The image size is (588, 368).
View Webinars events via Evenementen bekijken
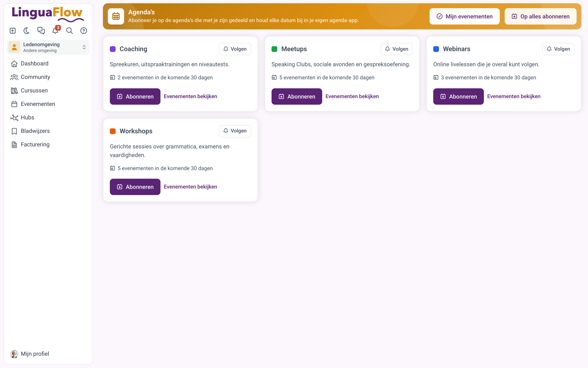click(514, 96)
